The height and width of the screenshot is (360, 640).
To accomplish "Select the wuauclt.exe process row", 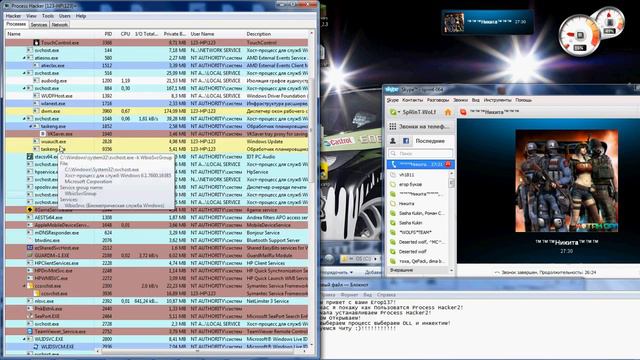I will (x=157, y=142).
